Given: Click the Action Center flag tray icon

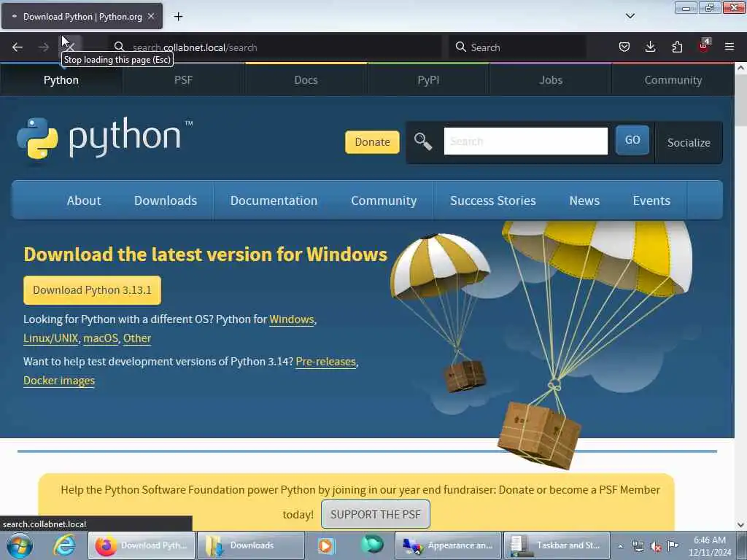Looking at the screenshot, I should tap(673, 545).
